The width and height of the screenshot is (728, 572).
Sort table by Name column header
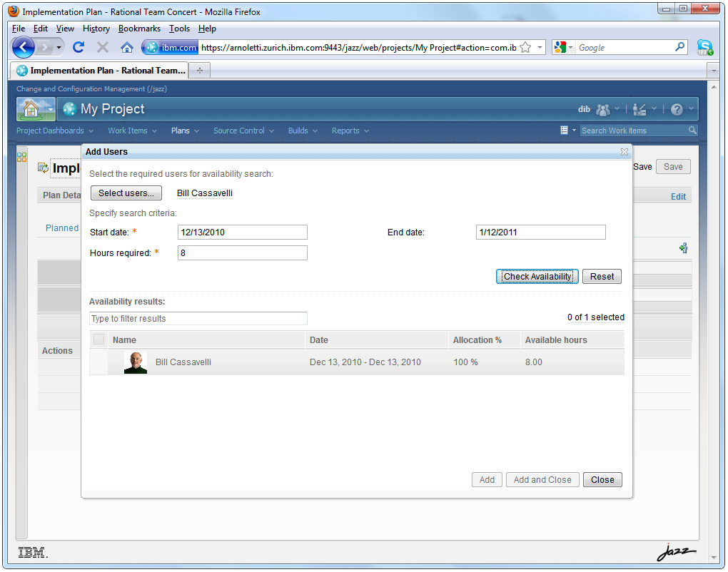206,339
